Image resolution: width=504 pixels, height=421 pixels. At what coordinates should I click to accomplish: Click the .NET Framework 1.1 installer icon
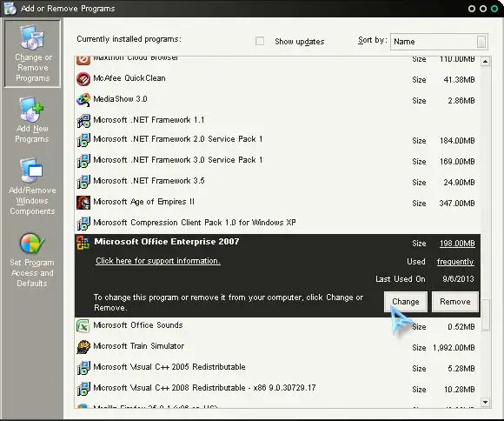(x=83, y=121)
